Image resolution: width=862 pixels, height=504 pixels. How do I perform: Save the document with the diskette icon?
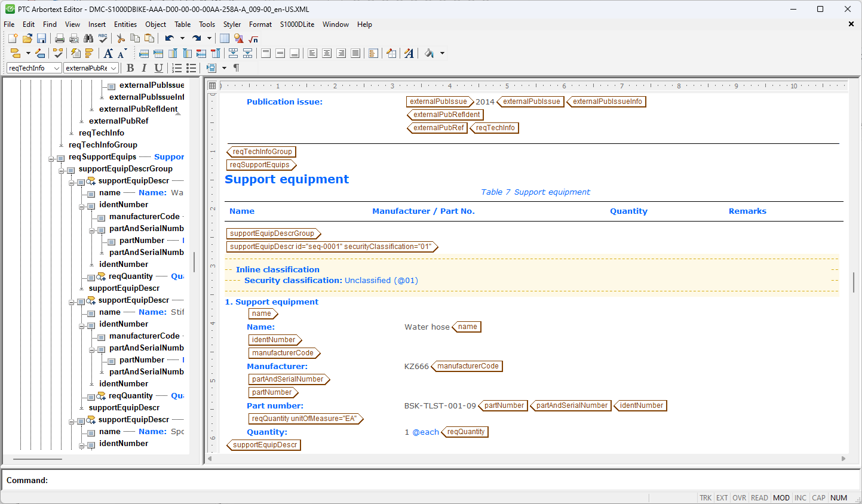[x=41, y=38]
